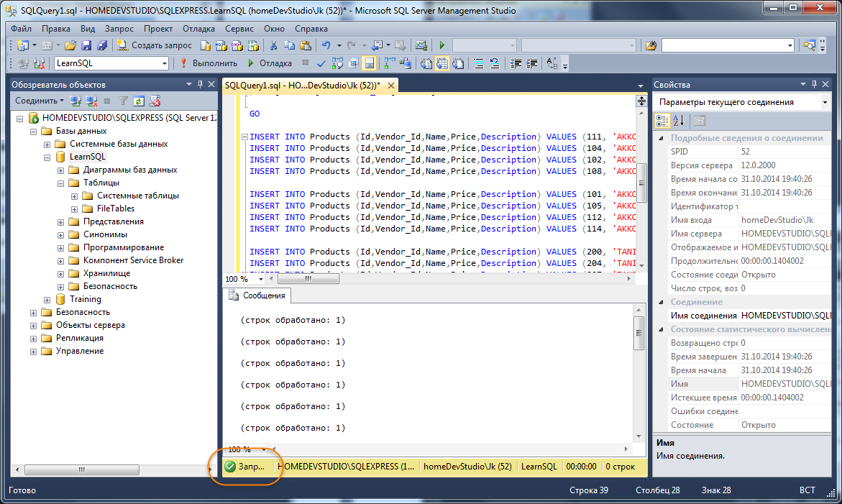The height and width of the screenshot is (504, 842).
Task: Click Uncomment selected lines icon
Action: (x=495, y=63)
